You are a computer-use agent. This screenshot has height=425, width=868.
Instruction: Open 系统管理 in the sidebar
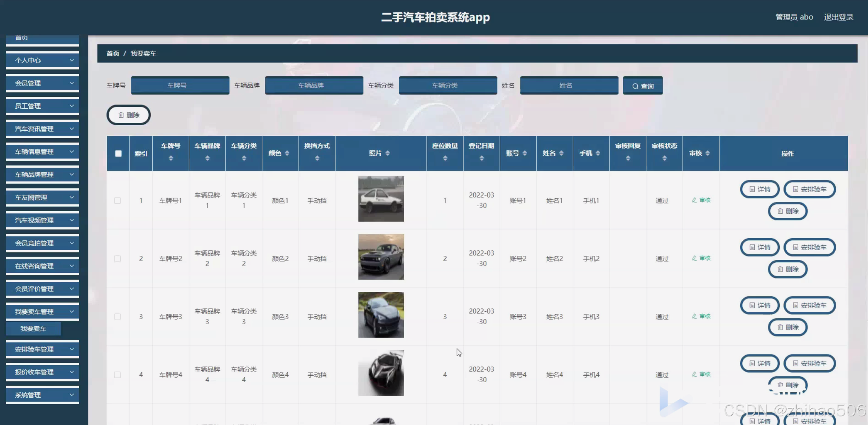click(42, 395)
